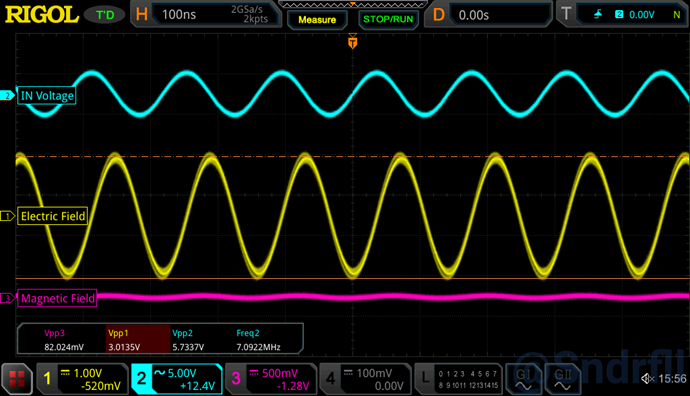690x396 pixels.
Task: Click the channel 1 ground level marker
Action: coord(7,216)
